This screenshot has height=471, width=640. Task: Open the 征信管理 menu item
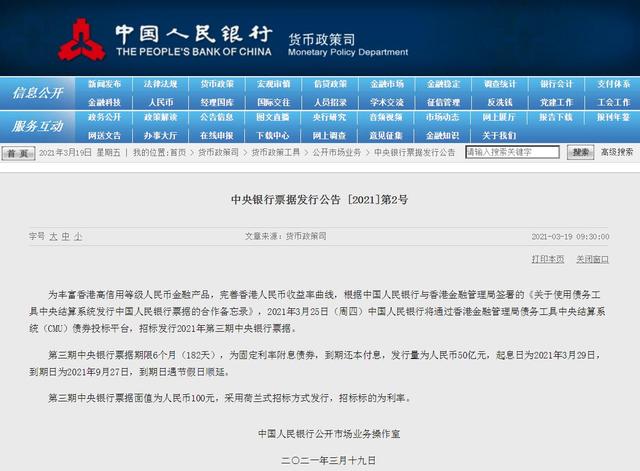(x=443, y=102)
